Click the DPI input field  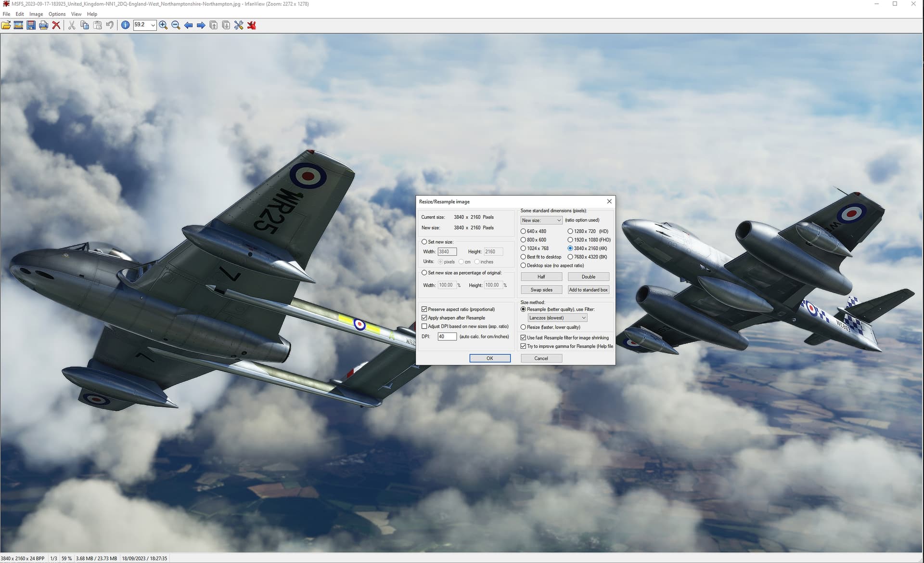[447, 337]
